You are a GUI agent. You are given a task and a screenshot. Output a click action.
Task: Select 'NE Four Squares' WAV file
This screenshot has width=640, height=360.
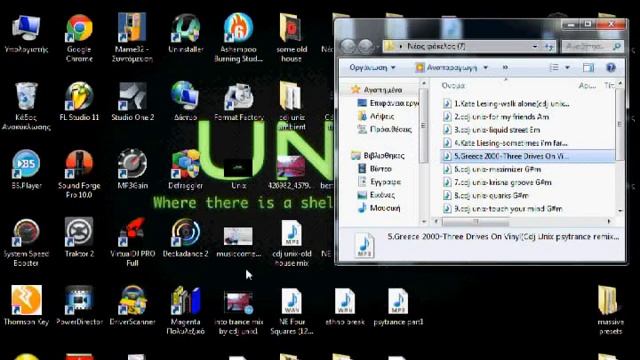coord(292,311)
